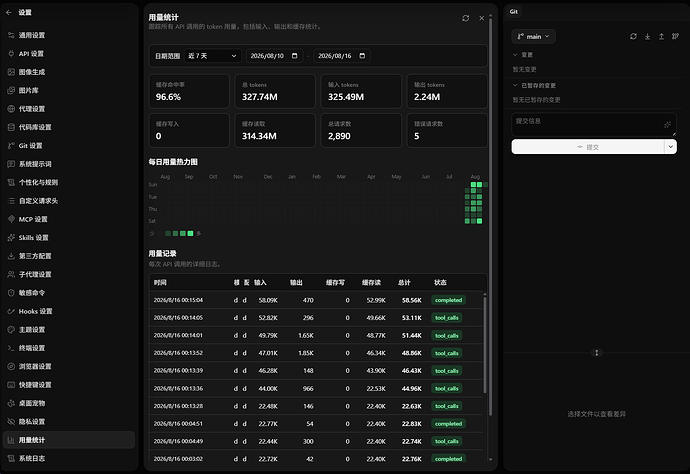Click the 快捷键设置 keyboard icon

pyautogui.click(x=11, y=385)
